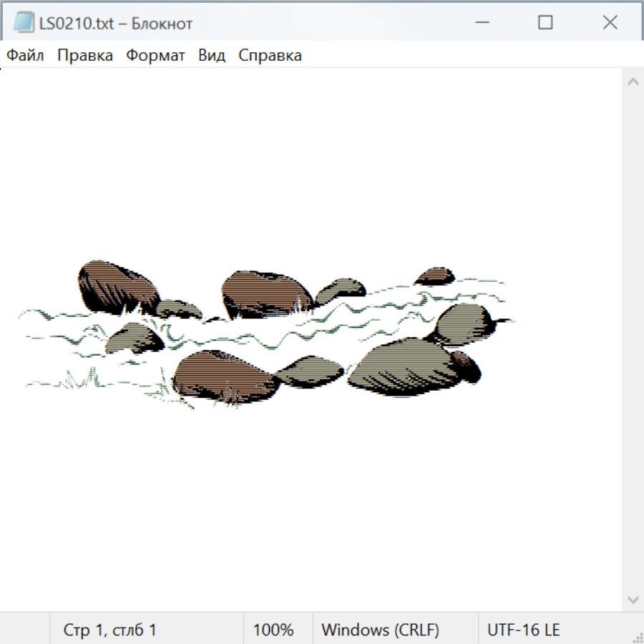Open the Правка menu
The height and width of the screenshot is (644, 644).
[x=85, y=56]
